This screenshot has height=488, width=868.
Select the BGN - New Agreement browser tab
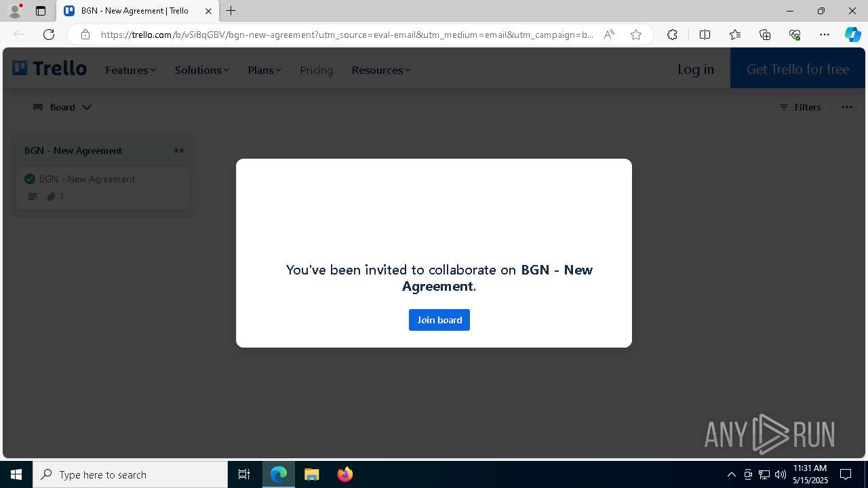[x=138, y=11]
